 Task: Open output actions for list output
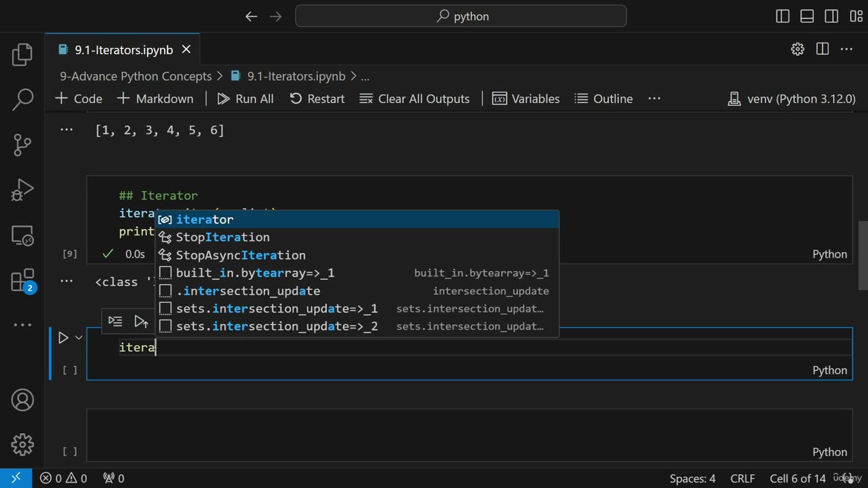click(x=66, y=129)
